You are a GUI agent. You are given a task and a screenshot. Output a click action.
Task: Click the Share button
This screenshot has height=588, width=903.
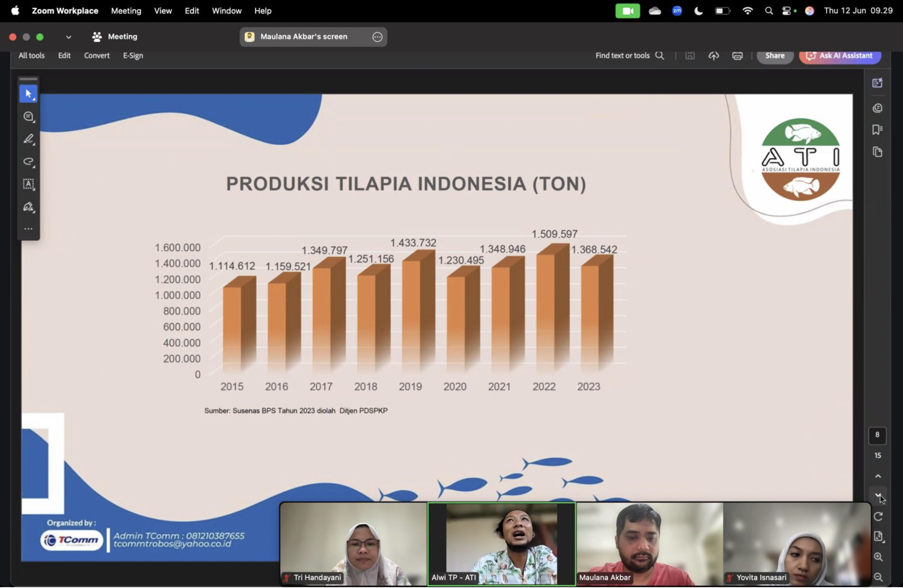coord(774,56)
